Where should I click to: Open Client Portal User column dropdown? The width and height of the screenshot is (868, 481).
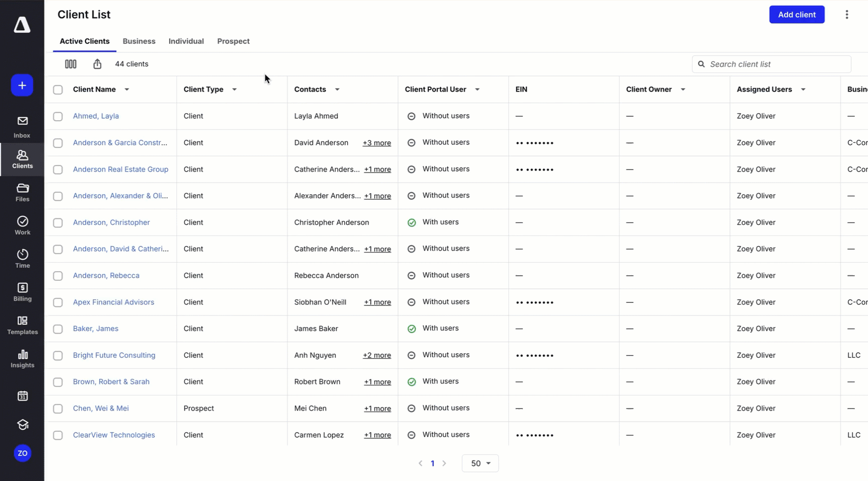(477, 90)
